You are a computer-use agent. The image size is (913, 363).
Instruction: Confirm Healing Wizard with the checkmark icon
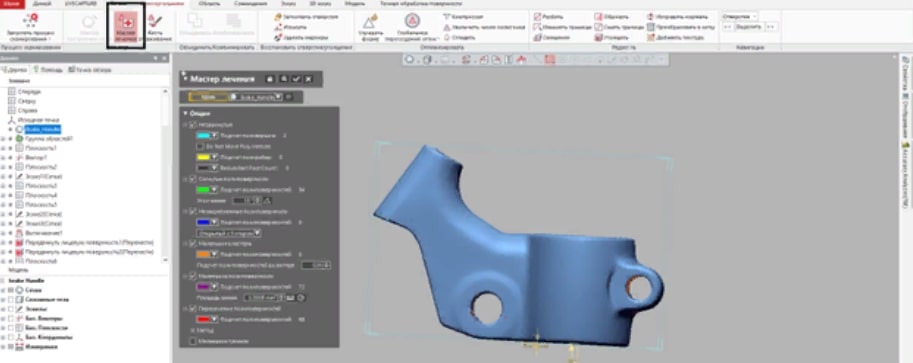296,79
